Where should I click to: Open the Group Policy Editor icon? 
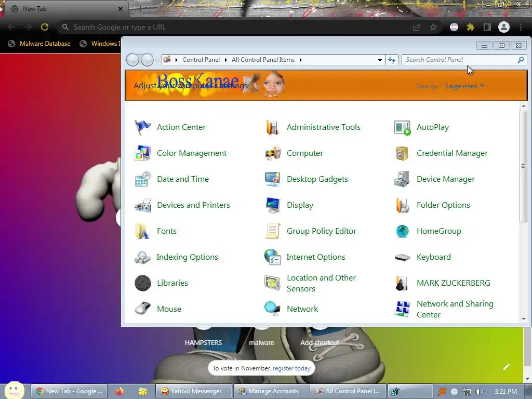point(272,231)
